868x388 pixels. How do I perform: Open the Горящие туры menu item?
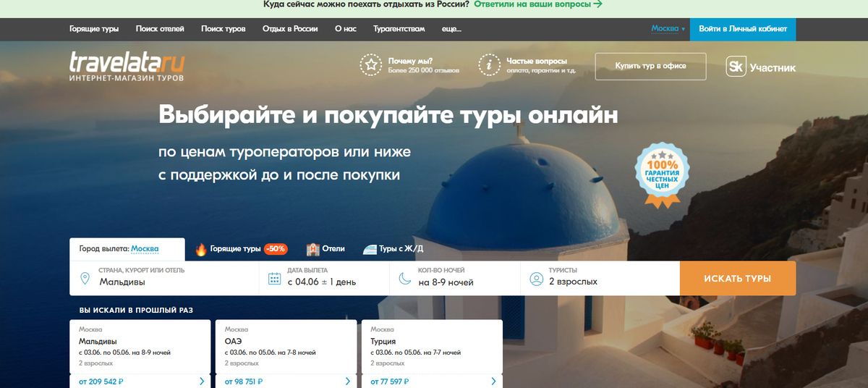click(x=94, y=30)
